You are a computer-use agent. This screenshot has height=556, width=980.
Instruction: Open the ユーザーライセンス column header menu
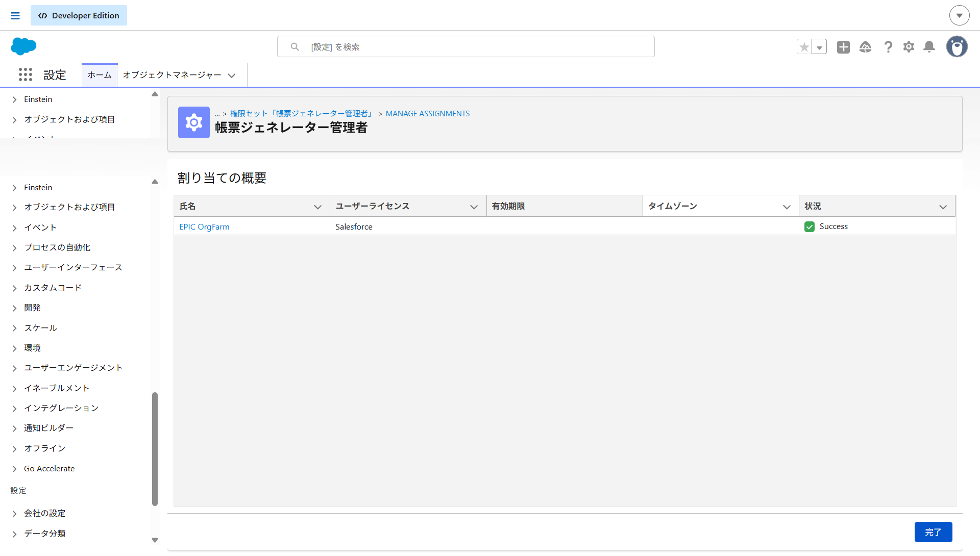point(474,207)
